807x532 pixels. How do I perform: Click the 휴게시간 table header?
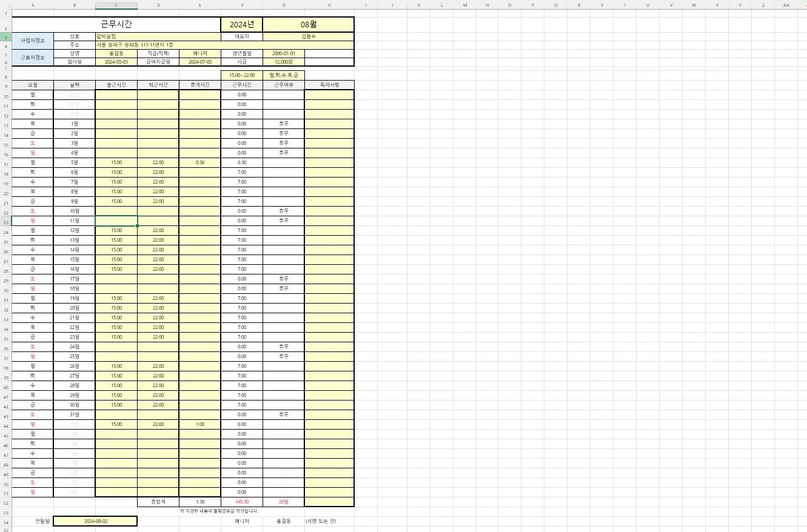point(200,85)
